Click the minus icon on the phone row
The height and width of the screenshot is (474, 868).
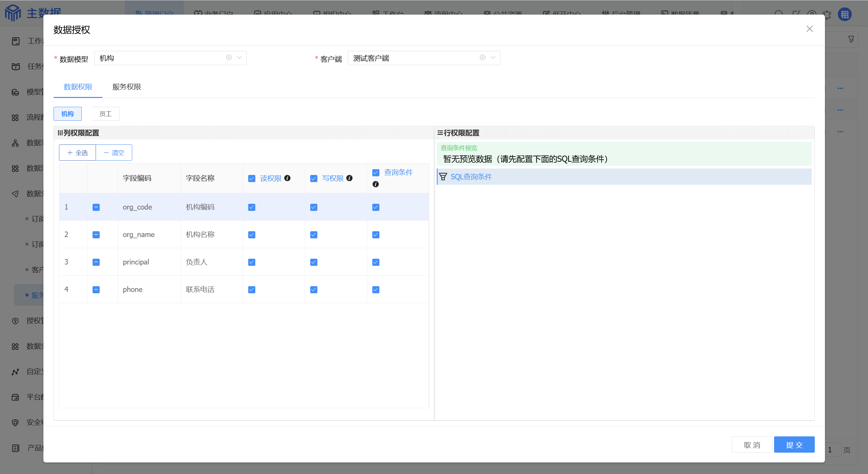tap(96, 290)
